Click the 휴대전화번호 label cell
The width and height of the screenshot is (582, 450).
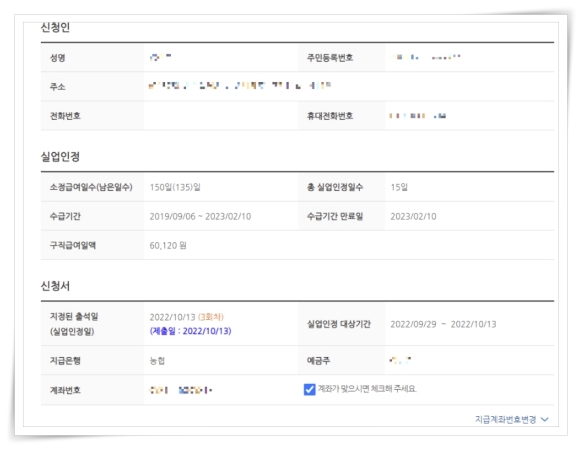341,116
